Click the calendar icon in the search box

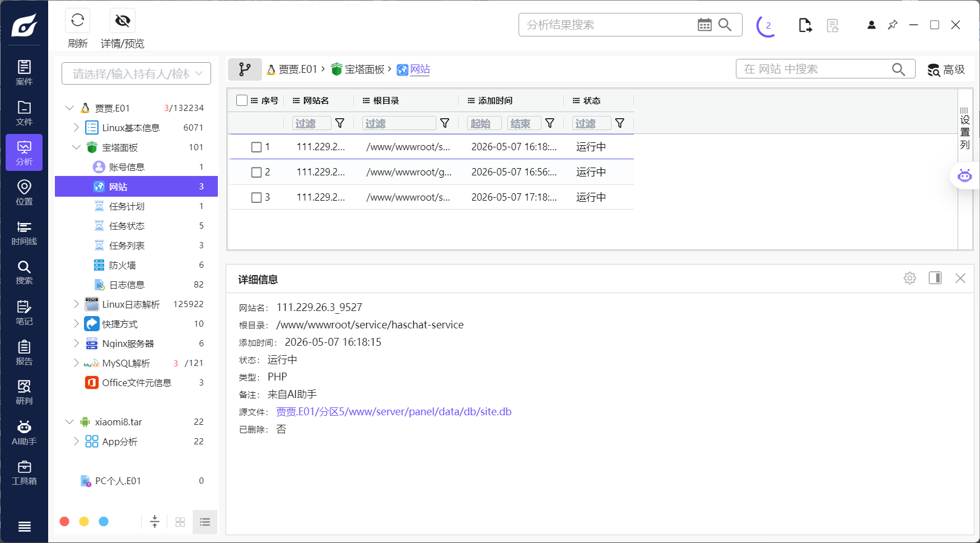click(x=704, y=25)
